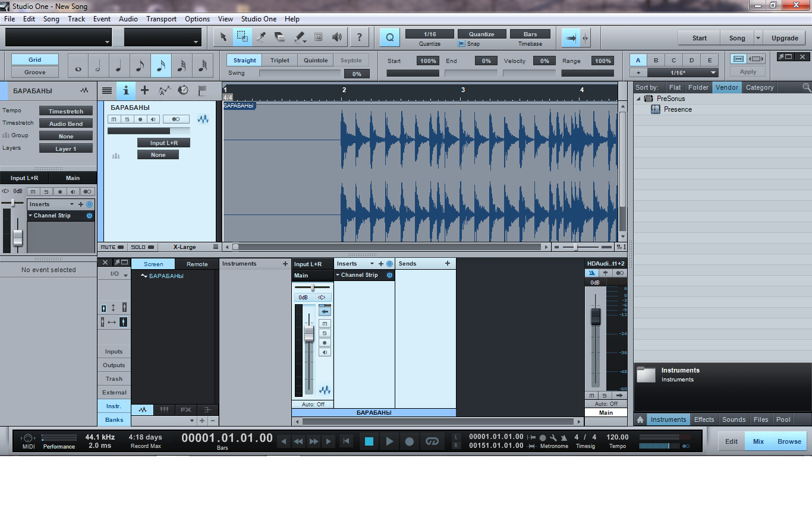The width and height of the screenshot is (812, 505).
Task: Switch to the Pool browser tab
Action: coord(783,419)
